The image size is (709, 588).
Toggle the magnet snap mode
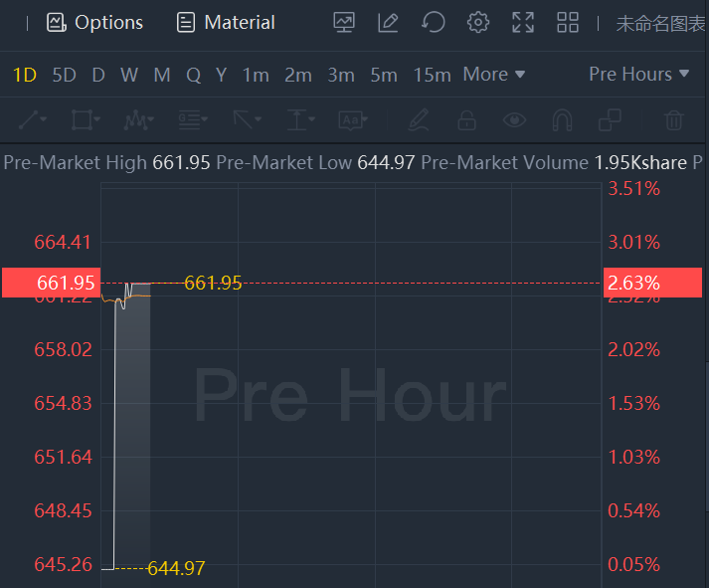[x=562, y=120]
